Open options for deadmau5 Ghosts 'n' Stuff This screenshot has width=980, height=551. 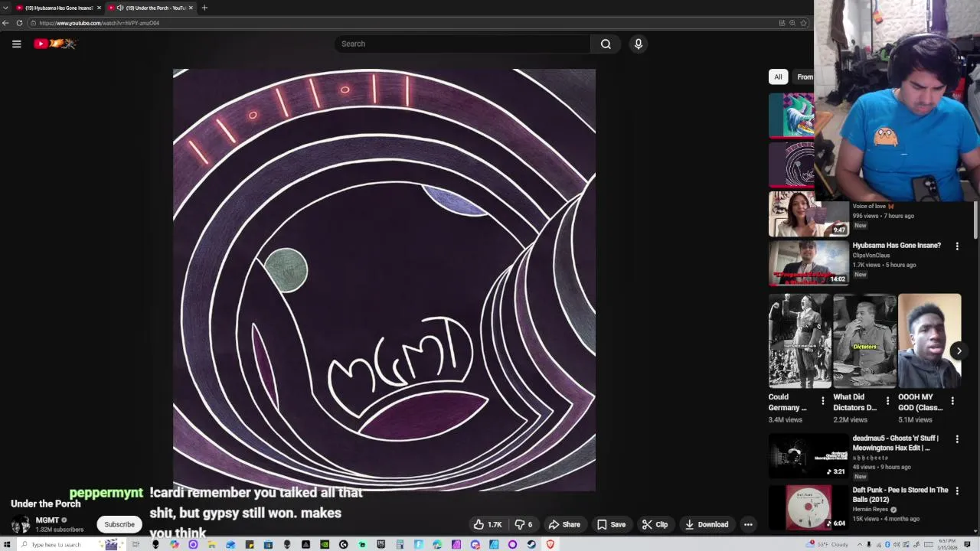(x=956, y=439)
